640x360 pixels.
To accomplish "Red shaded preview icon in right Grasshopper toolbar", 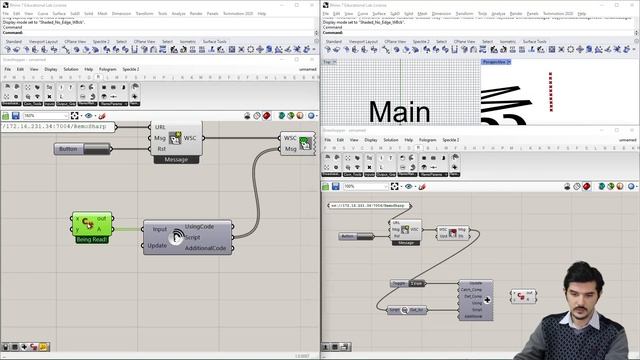I will tap(587, 187).
